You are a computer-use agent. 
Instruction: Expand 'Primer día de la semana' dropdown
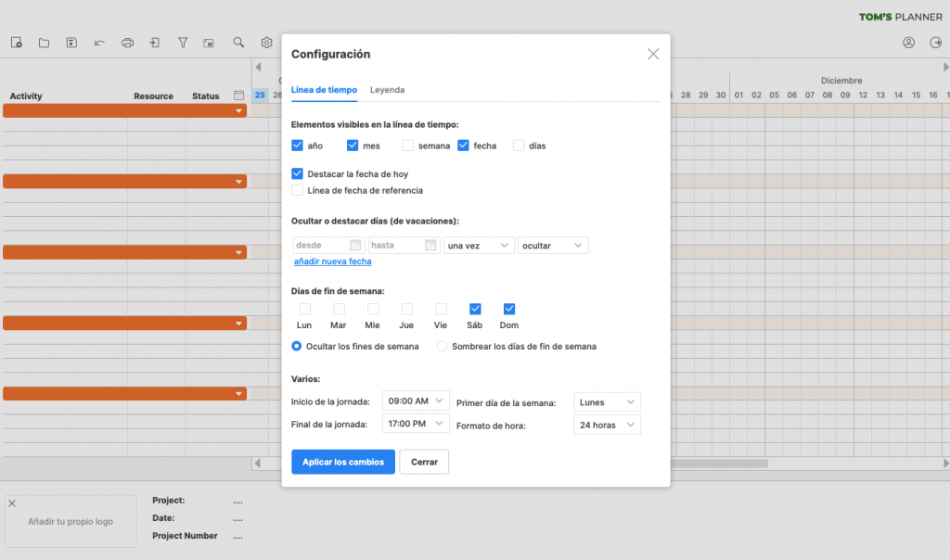tap(607, 402)
